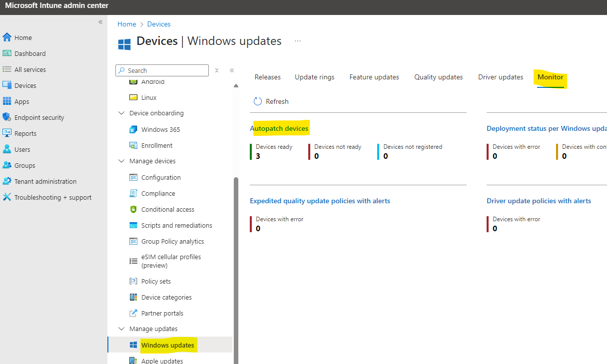Click the submenu vertical scrollbar thumb
Image resolution: width=607 pixels, height=364 pixels.
coord(236,270)
